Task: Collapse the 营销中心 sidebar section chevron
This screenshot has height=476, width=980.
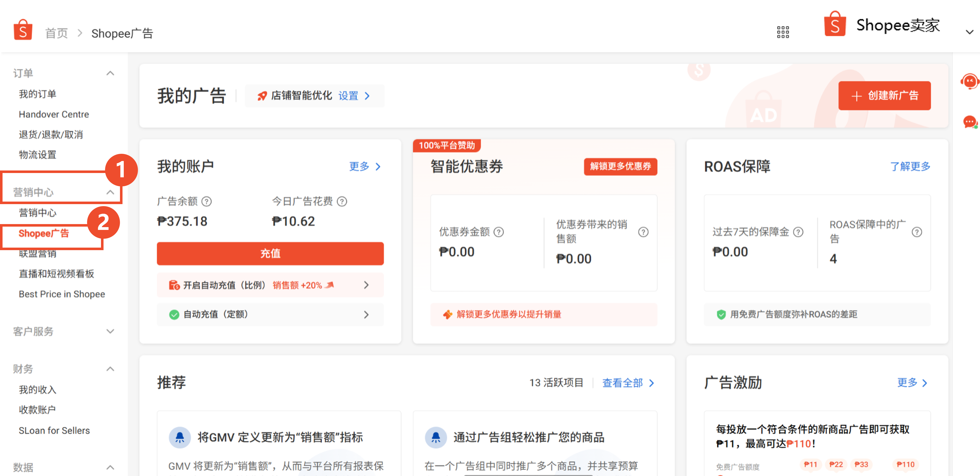Action: (110, 192)
